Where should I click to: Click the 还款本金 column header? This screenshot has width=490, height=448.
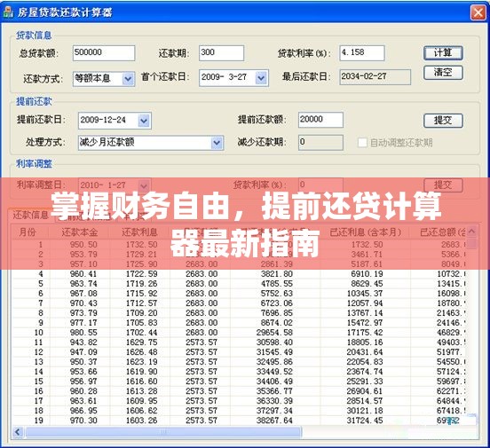[79, 232]
